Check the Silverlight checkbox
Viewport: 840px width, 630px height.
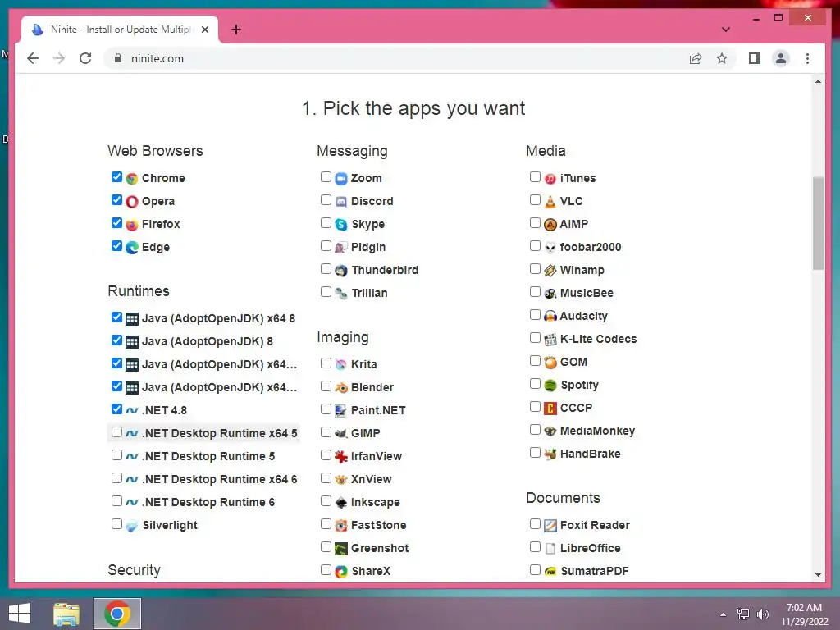click(x=116, y=523)
